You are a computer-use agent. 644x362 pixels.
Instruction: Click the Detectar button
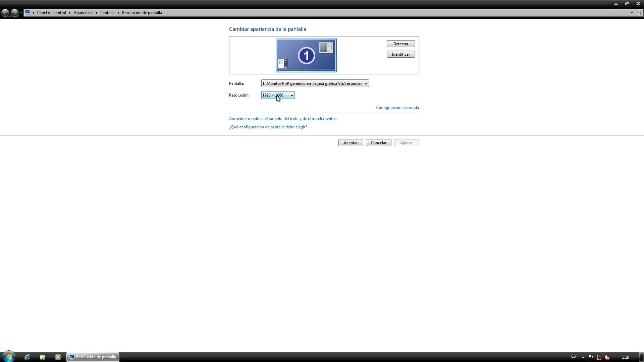[x=400, y=44]
